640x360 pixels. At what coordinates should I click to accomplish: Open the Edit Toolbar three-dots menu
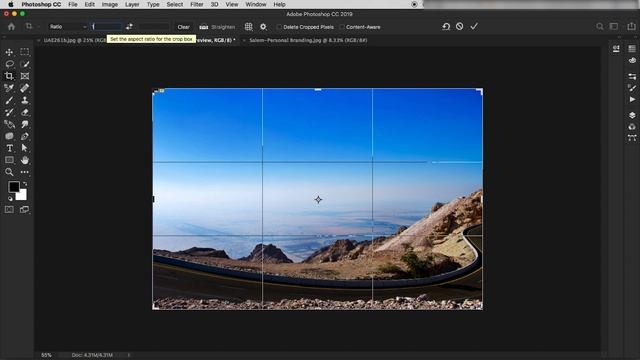[x=24, y=172]
